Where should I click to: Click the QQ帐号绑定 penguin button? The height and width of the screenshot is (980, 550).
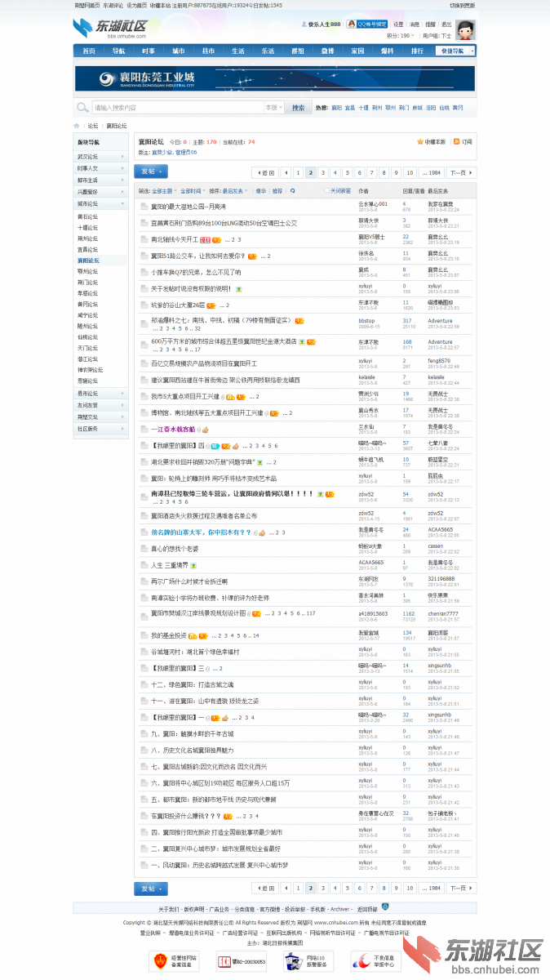point(367,24)
